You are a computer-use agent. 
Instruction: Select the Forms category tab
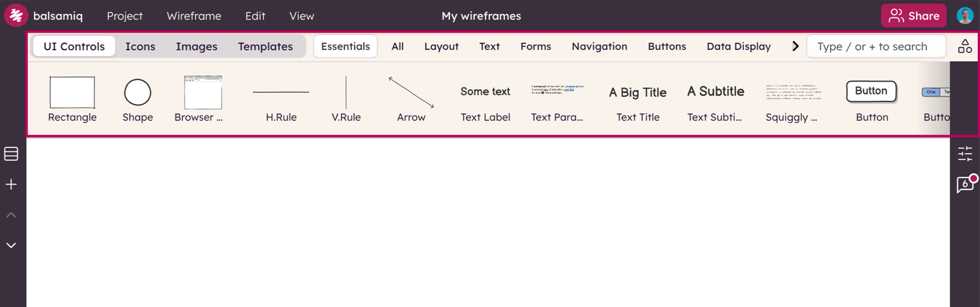[x=536, y=46]
